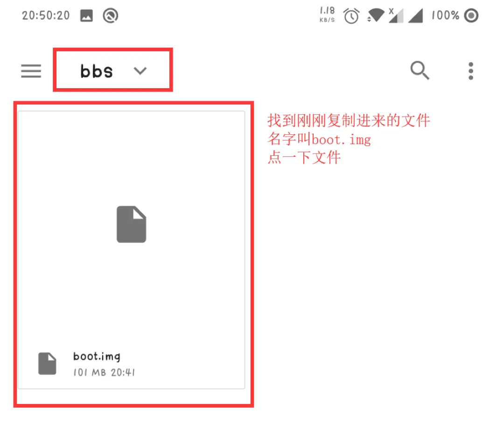This screenshot has height=445, width=504.
Task: Expand the bbs folder dropdown chevron
Action: point(140,70)
